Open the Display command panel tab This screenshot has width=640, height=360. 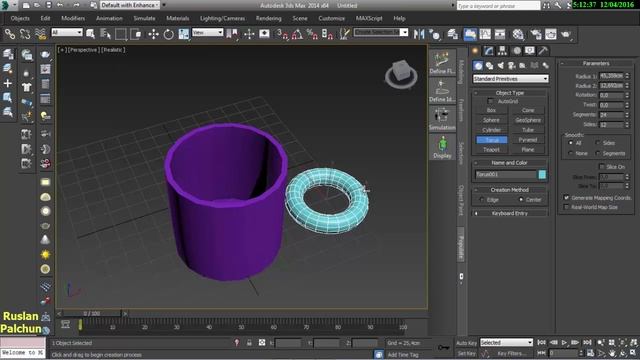click(530, 51)
